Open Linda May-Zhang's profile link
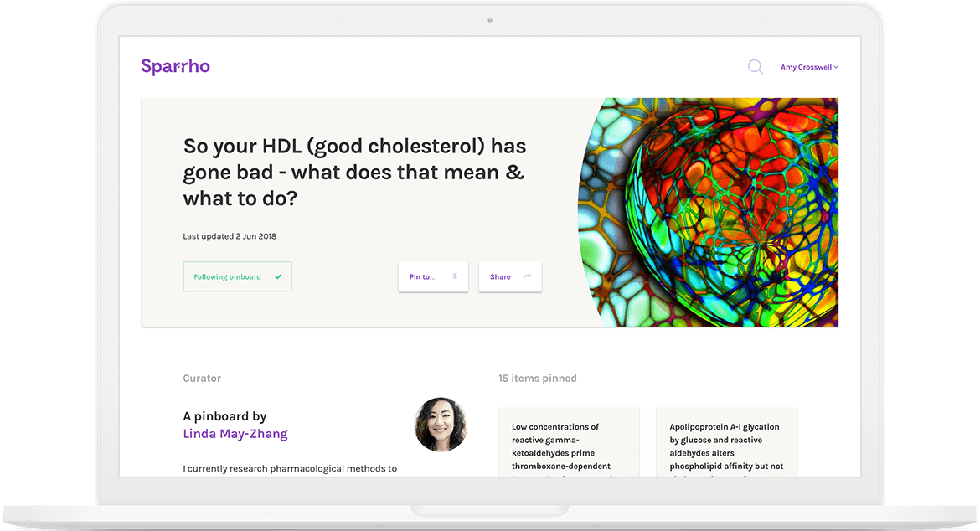 pos(235,434)
